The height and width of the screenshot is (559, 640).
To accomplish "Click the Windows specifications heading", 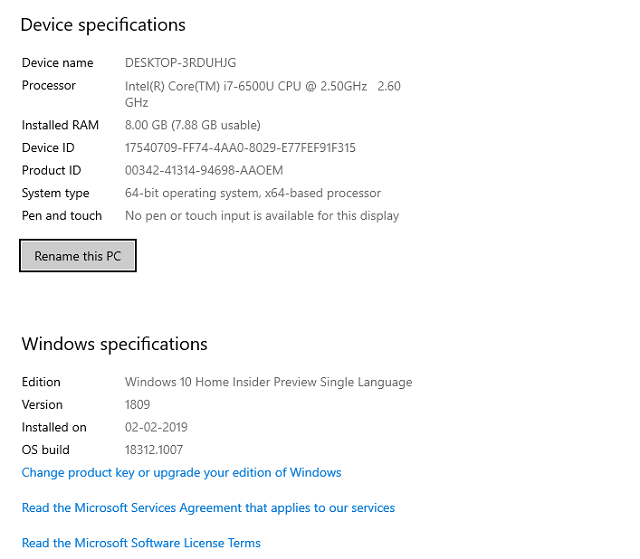I will pyautogui.click(x=115, y=344).
